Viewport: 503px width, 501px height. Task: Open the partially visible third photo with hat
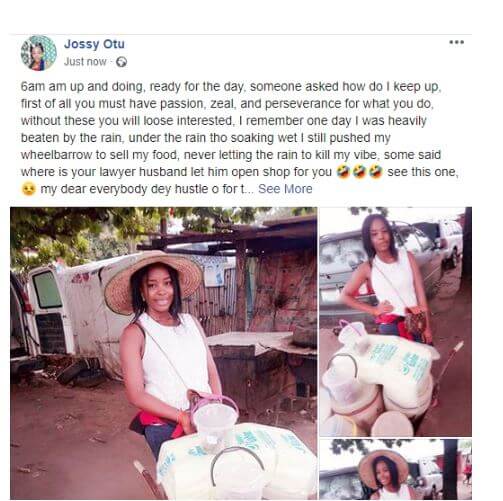point(396,469)
